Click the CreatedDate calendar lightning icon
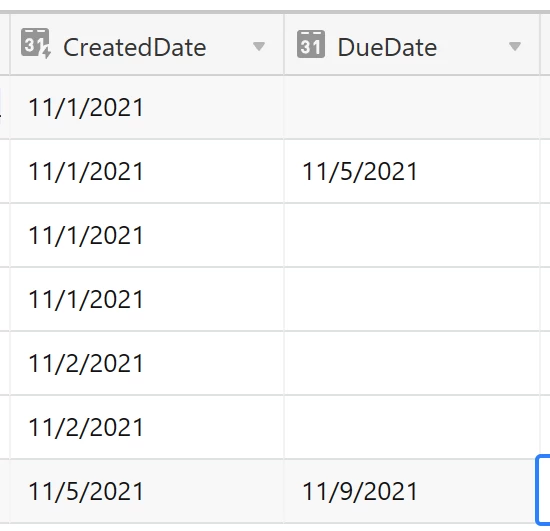Screen dimensions: 550x531 point(36,43)
